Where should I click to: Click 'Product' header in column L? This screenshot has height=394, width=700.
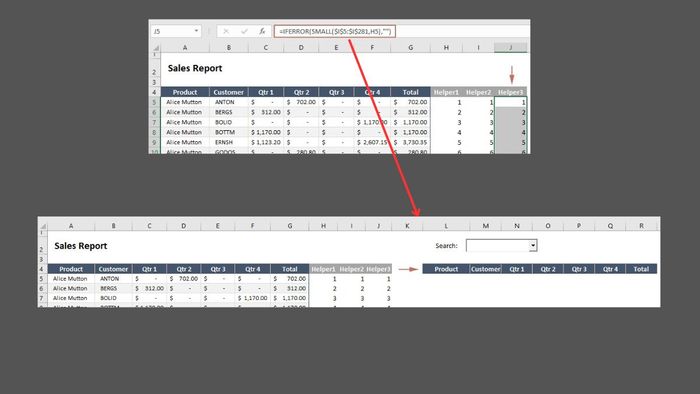click(x=446, y=269)
